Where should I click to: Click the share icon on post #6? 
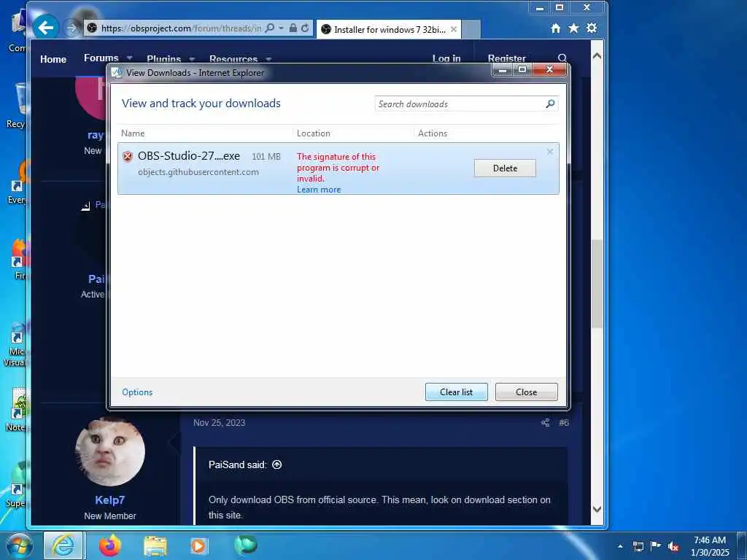click(x=546, y=422)
